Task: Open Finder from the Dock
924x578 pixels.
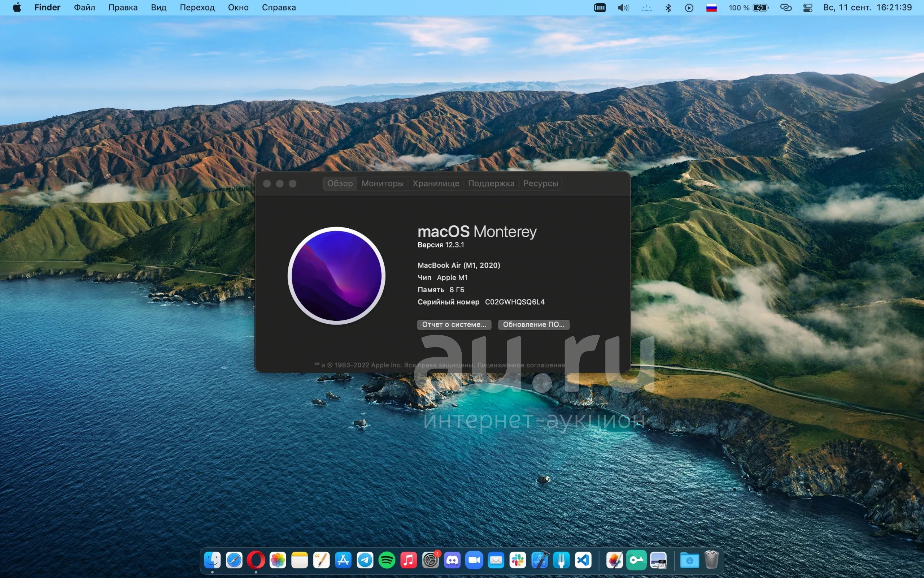Action: [212, 561]
